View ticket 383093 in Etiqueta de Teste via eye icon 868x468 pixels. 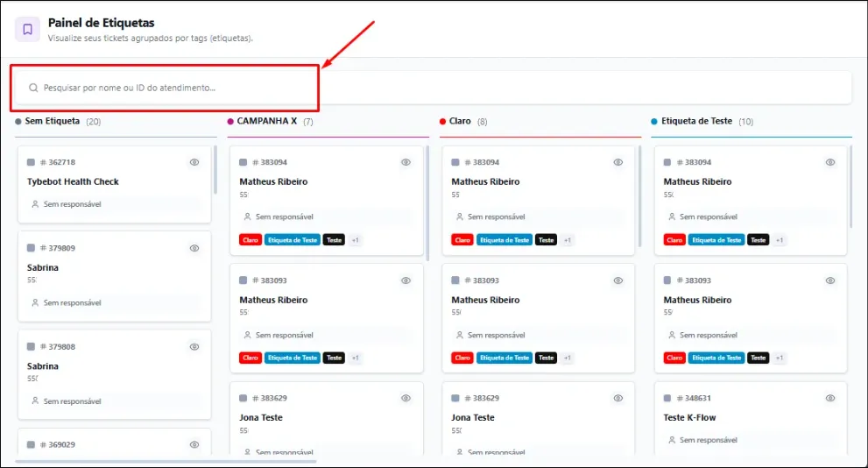click(829, 280)
